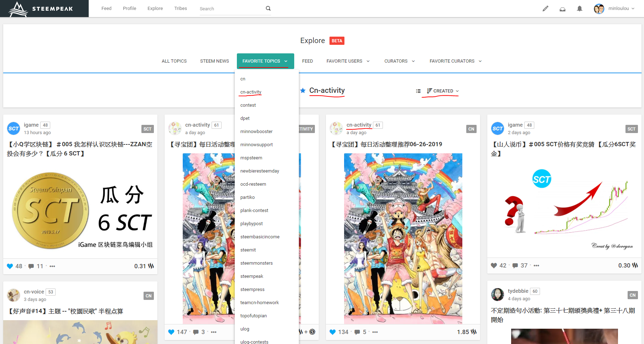Like the post with 42 votes
This screenshot has width=644, height=344.
(494, 265)
